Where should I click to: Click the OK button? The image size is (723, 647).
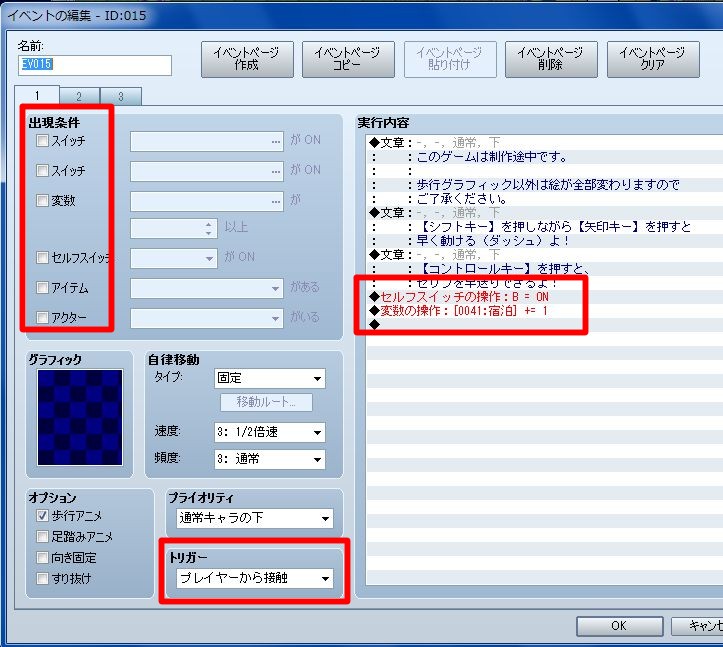(619, 626)
